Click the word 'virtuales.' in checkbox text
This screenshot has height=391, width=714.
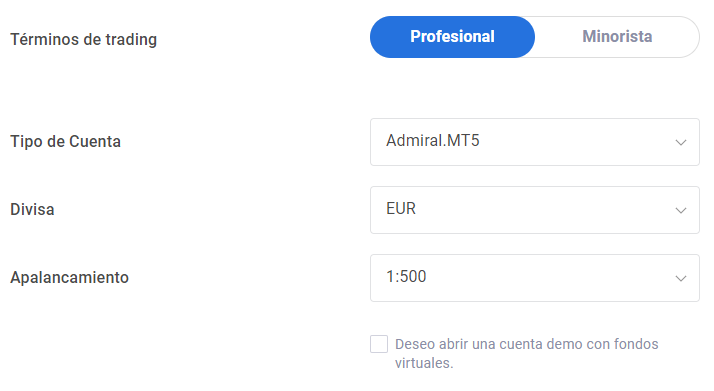click(x=424, y=363)
